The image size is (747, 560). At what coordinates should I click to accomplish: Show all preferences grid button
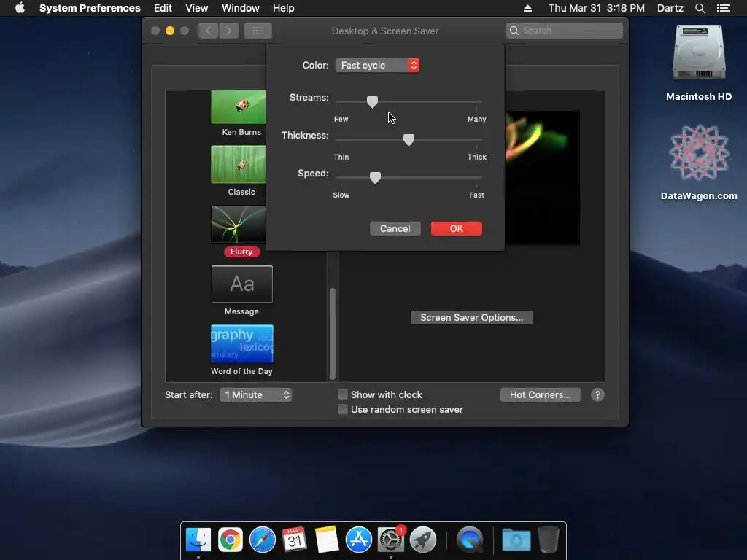pos(258,31)
